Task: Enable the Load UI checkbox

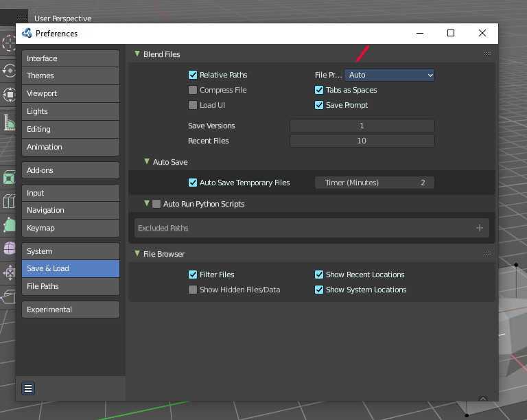Action: click(x=193, y=105)
